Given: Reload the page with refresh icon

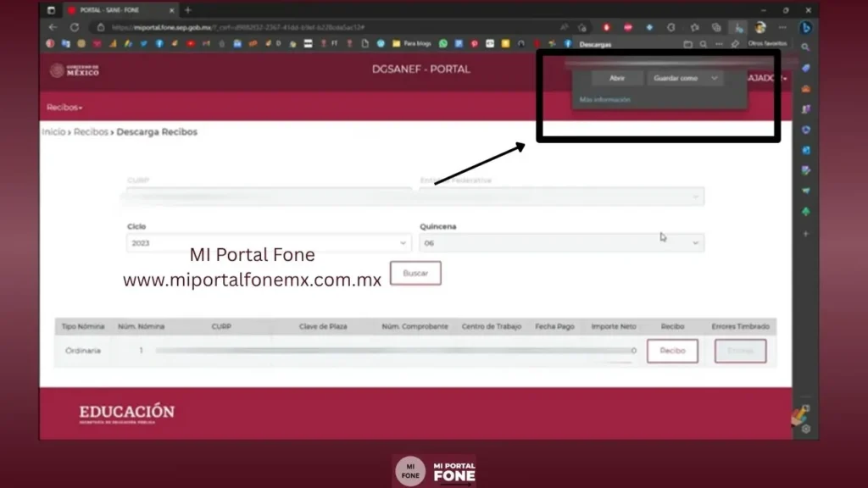Looking at the screenshot, I should (x=75, y=27).
